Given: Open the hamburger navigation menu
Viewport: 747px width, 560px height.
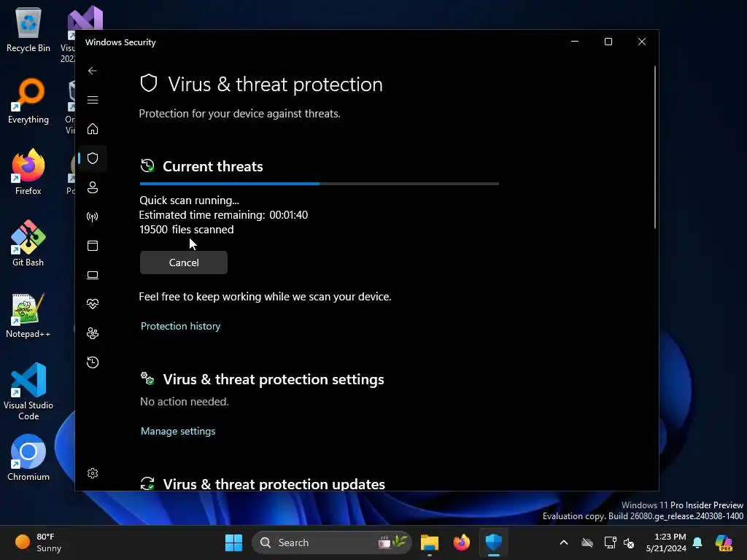Looking at the screenshot, I should pos(93,100).
